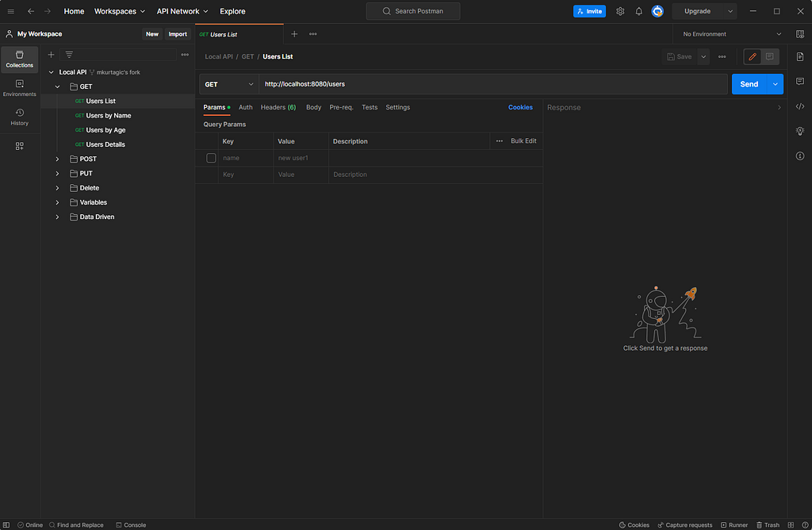The image size is (812, 530).
Task: Open History in the sidebar
Action: click(20, 117)
